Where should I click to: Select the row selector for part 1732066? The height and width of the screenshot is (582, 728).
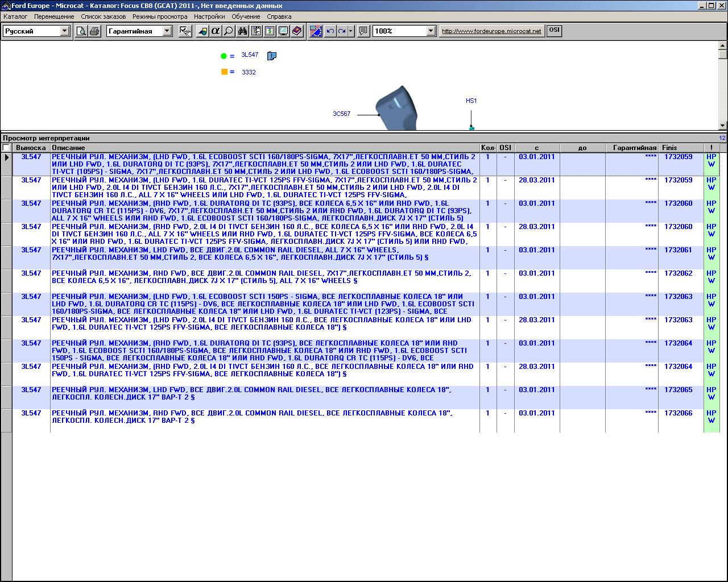point(6,421)
